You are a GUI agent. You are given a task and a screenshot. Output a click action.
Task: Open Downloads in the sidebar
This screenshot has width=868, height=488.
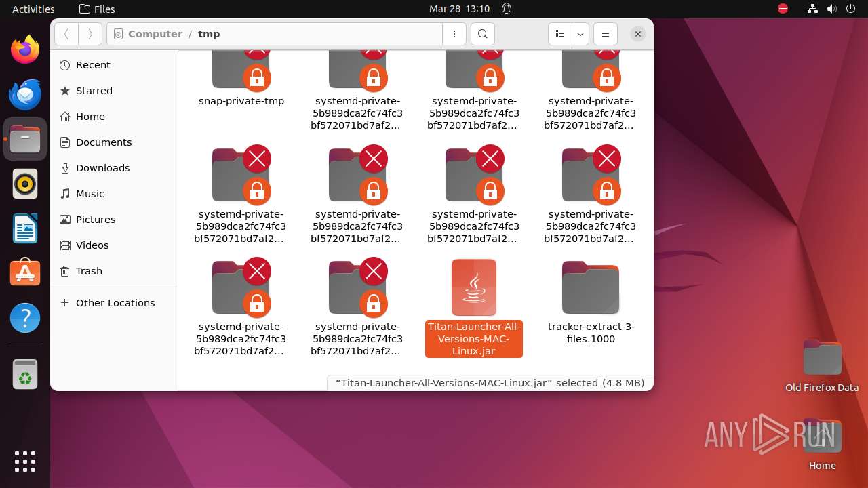[x=114, y=168]
